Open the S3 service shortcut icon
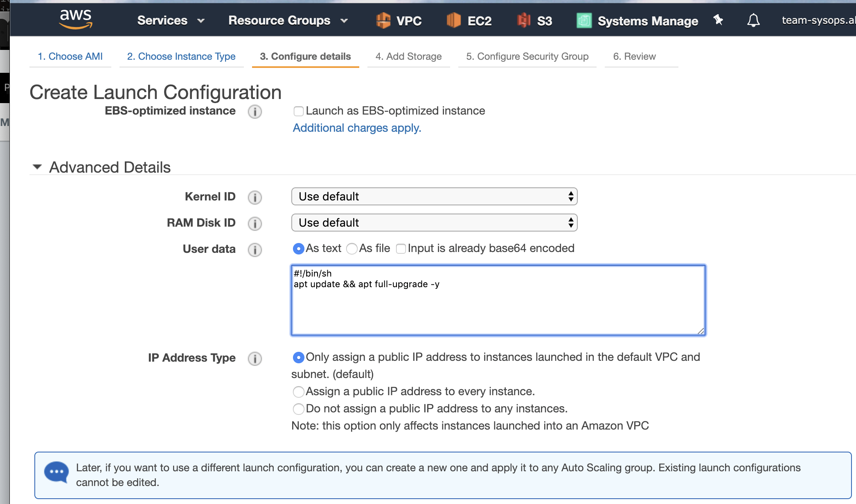The width and height of the screenshot is (856, 504). pyautogui.click(x=524, y=20)
